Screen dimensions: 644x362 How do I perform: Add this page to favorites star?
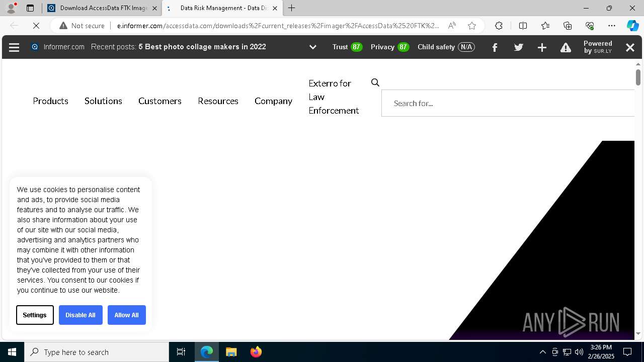coord(471,26)
